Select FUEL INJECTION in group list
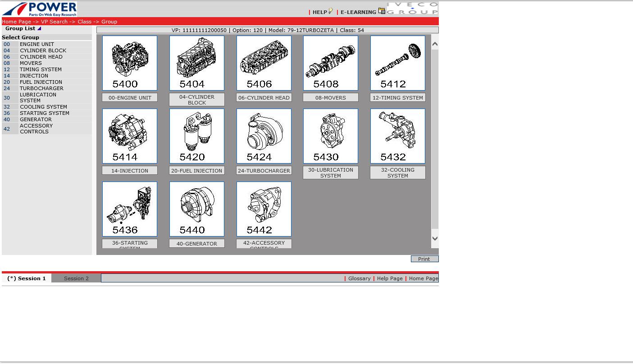Screen dimensions: 633x364 click(x=41, y=82)
